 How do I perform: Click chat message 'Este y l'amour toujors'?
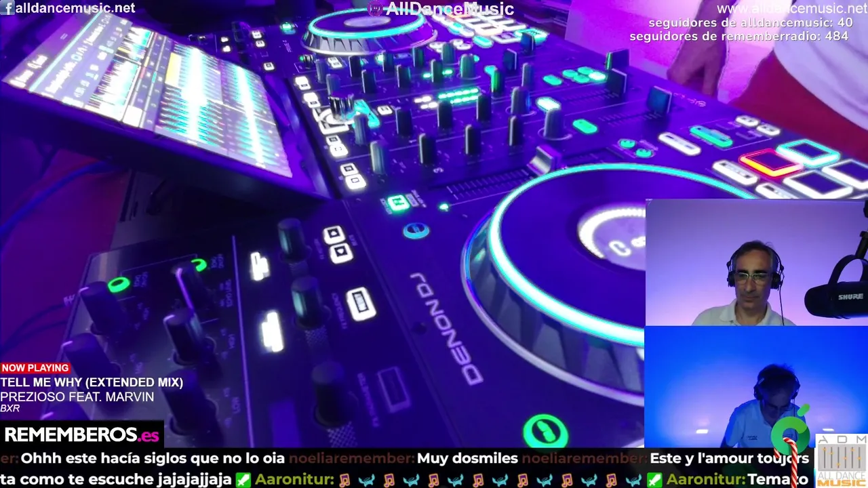pyautogui.click(x=729, y=458)
